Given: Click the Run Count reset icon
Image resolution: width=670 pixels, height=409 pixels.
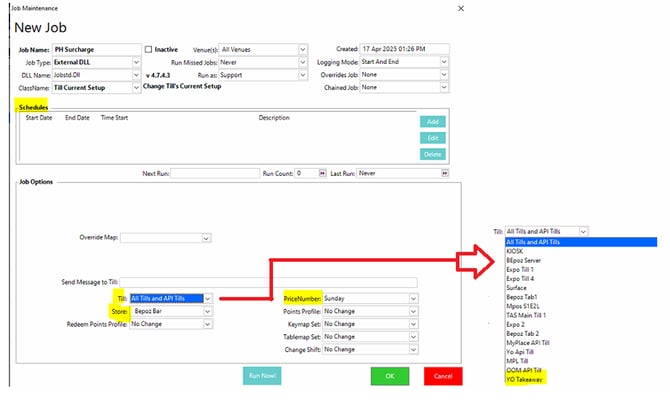Looking at the screenshot, I should tap(322, 173).
